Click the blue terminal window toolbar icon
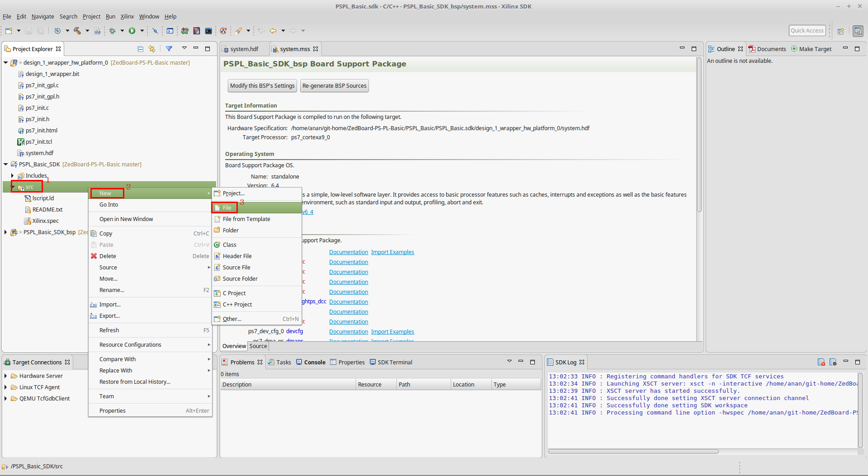 (x=208, y=31)
